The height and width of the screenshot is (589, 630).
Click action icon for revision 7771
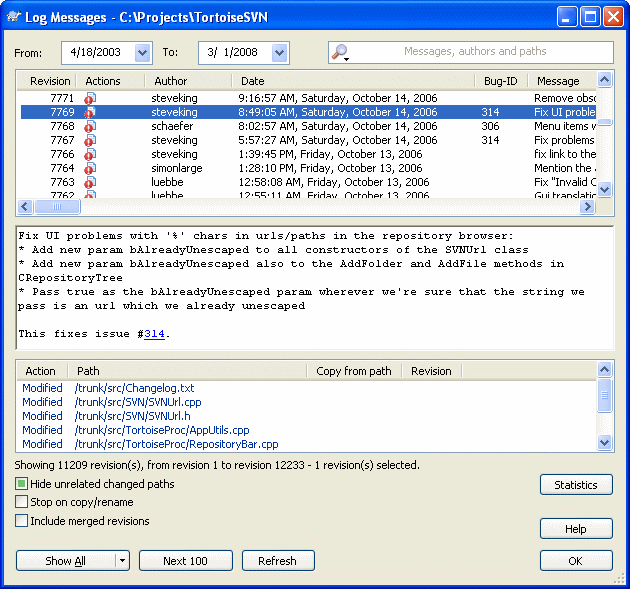click(91, 99)
